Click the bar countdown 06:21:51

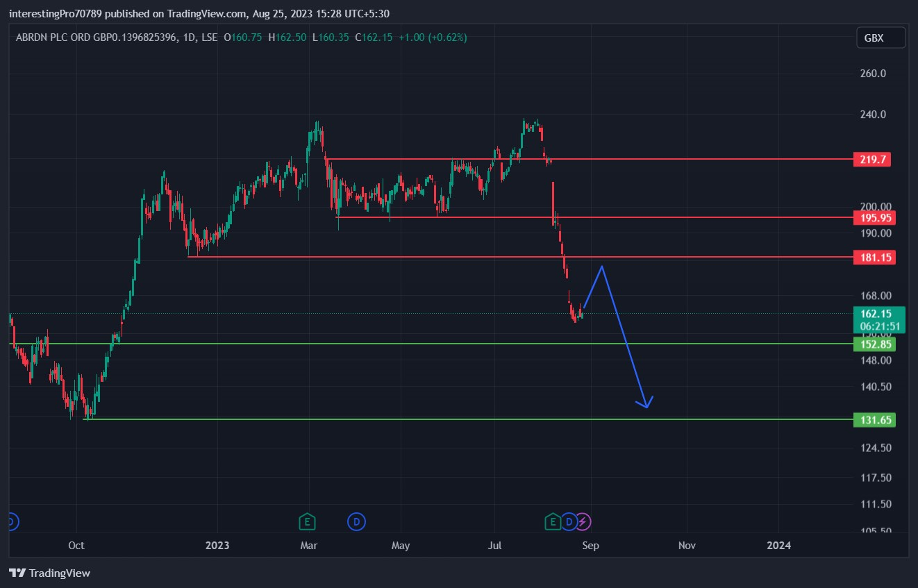pos(880,327)
